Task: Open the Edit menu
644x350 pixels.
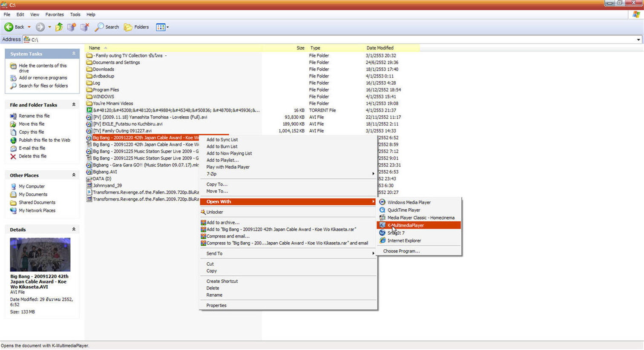Action: (20, 14)
